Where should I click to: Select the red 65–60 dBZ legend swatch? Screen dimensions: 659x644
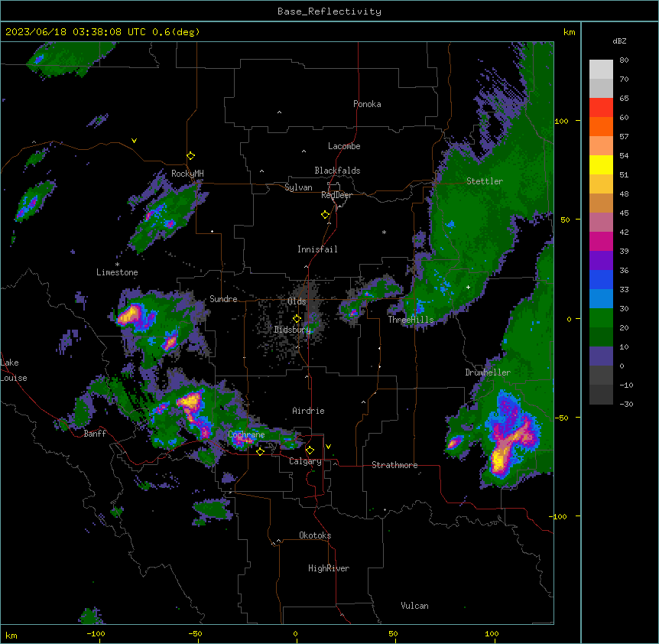[x=601, y=108]
